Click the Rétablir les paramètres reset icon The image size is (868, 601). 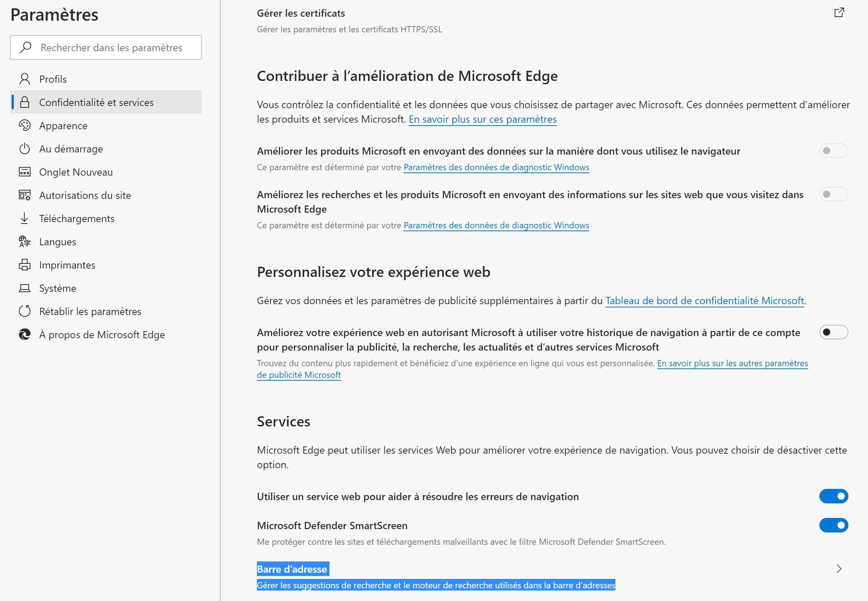click(25, 311)
